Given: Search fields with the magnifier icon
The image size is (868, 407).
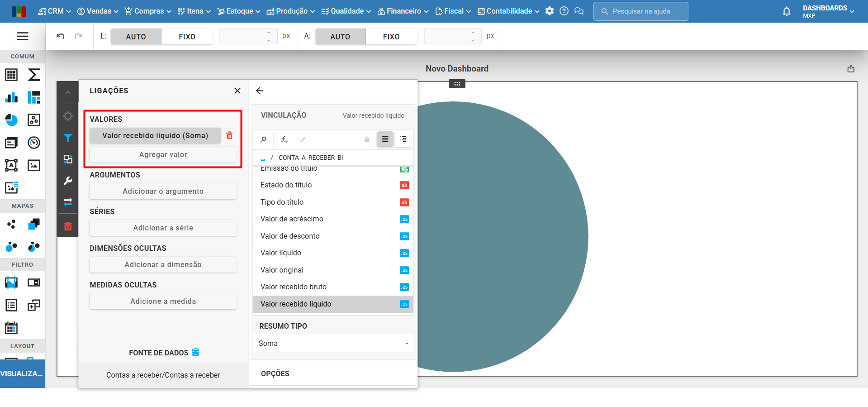Looking at the screenshot, I should tap(263, 139).
